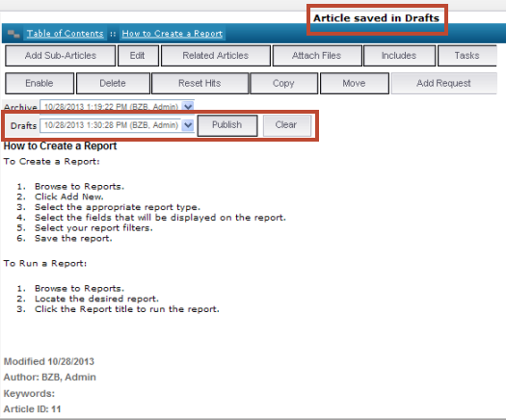Screen dimensions: 506x420
Task: Open the How to Create a Report link
Action: tap(173, 34)
